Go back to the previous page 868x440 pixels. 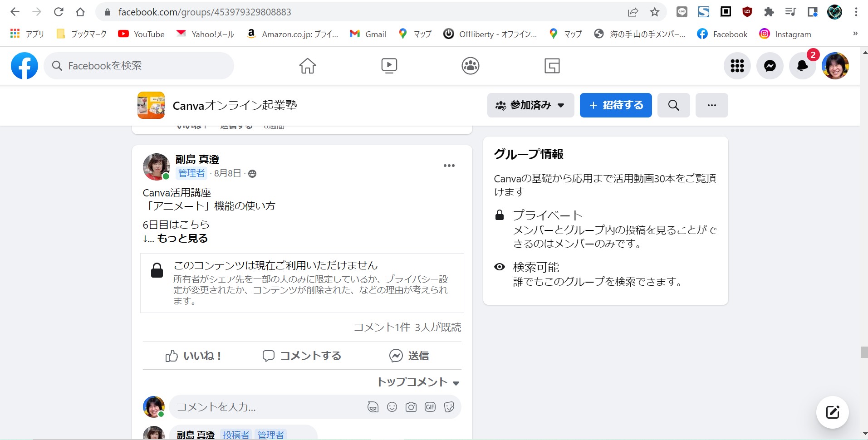15,12
